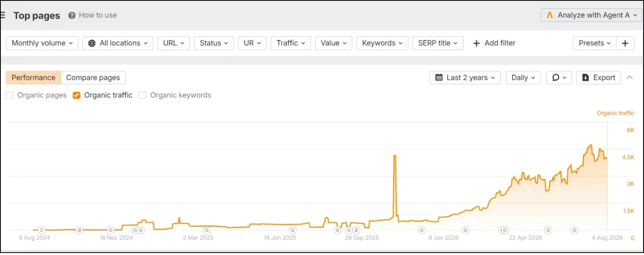Click the hamburger menu icon beside Top pages
This screenshot has width=644, height=255.
coord(2,15)
